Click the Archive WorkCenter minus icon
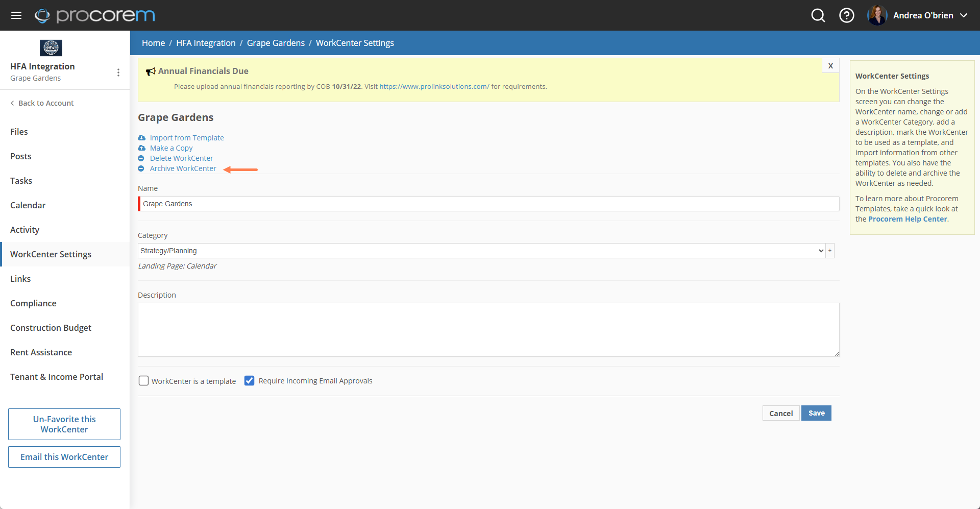 click(141, 168)
